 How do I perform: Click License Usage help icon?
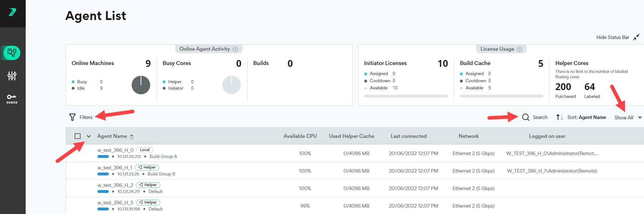[519, 49]
